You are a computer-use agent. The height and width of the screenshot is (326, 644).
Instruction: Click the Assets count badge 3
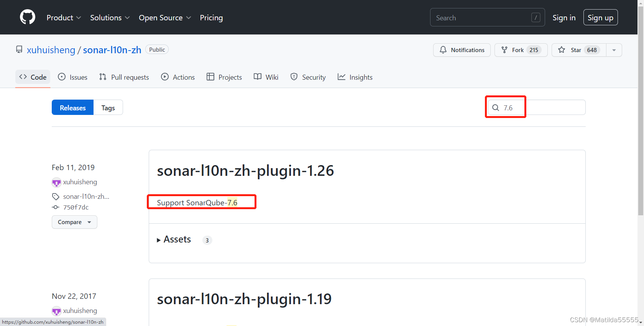coord(207,240)
